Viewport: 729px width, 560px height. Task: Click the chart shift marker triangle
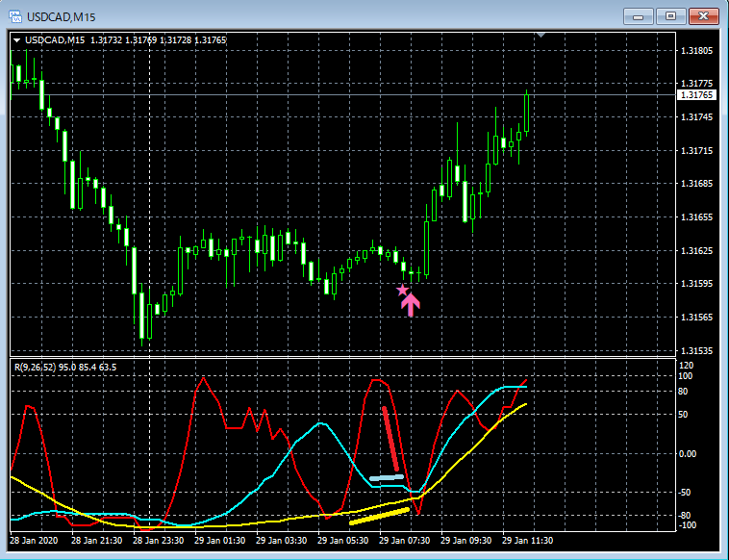(x=540, y=35)
